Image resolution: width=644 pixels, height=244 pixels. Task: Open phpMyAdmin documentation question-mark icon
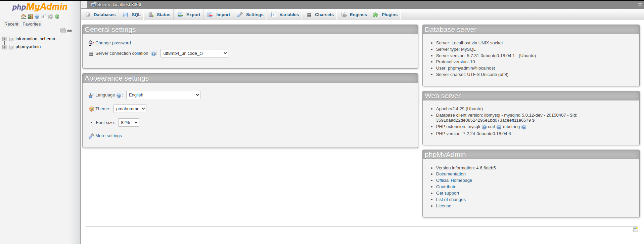[x=37, y=16]
